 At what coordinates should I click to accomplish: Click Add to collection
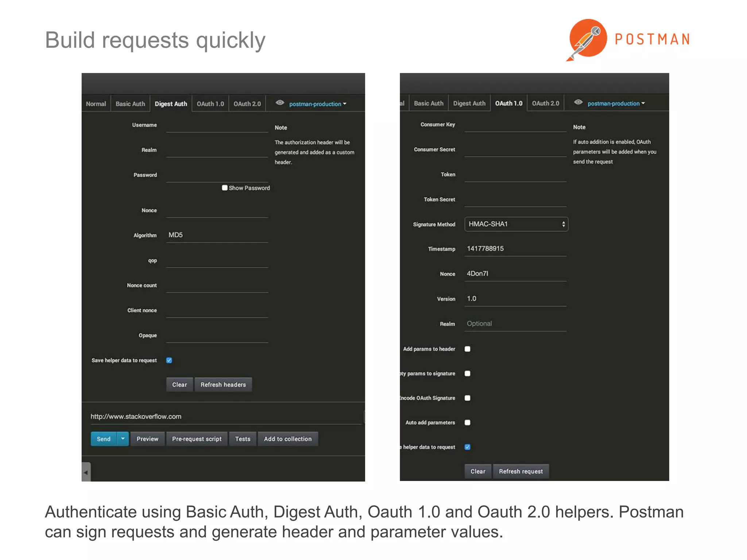[288, 439]
